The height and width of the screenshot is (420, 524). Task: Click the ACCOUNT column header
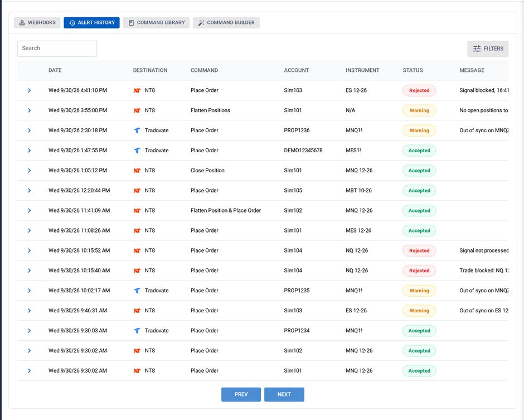(x=297, y=70)
